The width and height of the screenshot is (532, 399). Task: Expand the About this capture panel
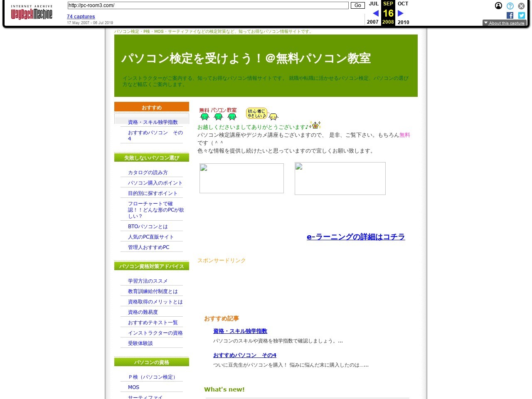point(504,23)
